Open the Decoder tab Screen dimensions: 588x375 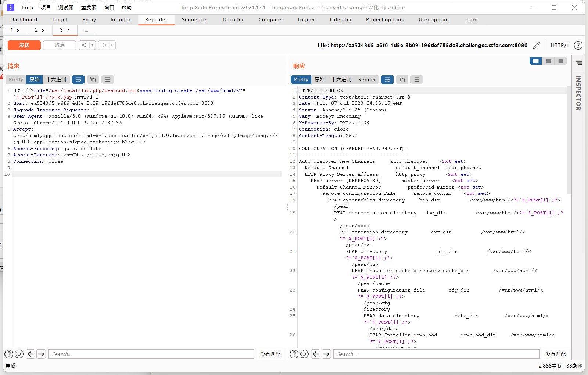[233, 20]
